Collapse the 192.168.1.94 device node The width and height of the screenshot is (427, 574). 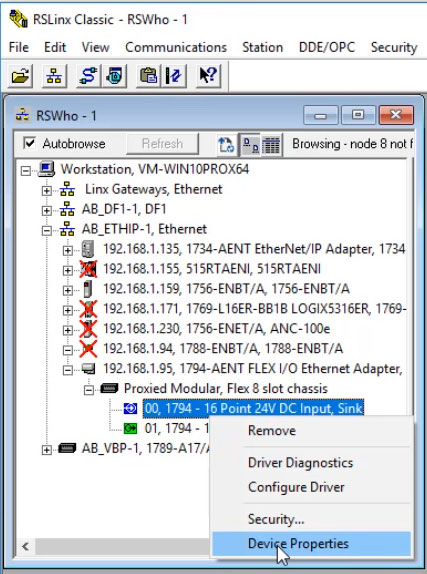click(67, 350)
